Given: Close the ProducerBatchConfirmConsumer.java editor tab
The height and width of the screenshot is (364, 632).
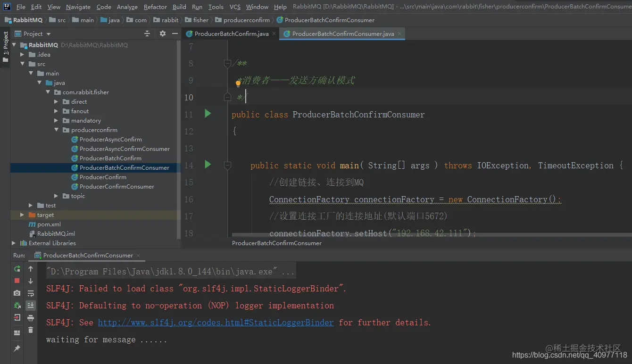Looking at the screenshot, I should click(400, 34).
